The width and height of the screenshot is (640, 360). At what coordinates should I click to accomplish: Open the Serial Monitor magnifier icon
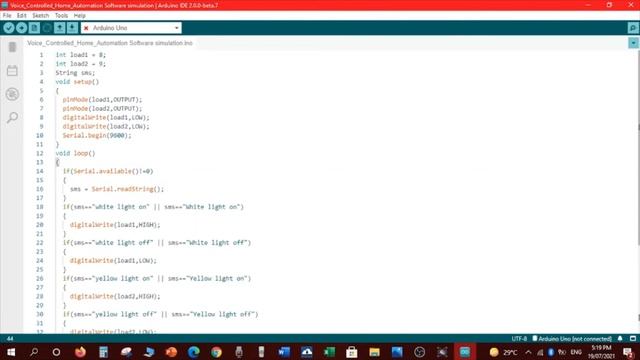633,28
